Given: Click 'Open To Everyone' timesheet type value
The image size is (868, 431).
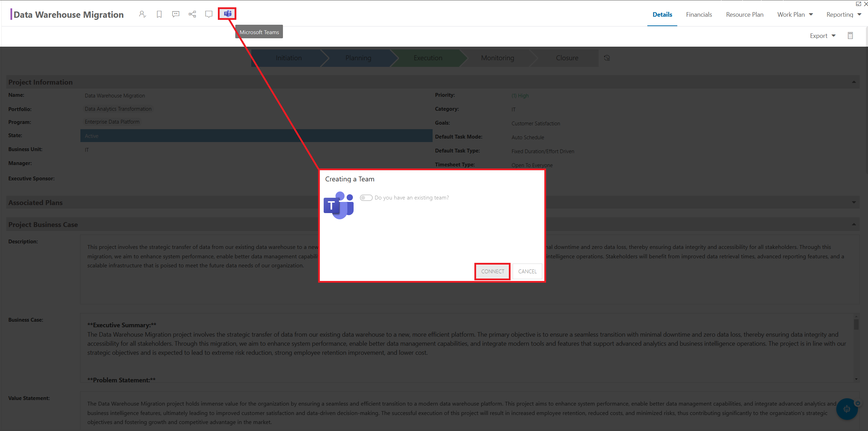Looking at the screenshot, I should coord(532,165).
